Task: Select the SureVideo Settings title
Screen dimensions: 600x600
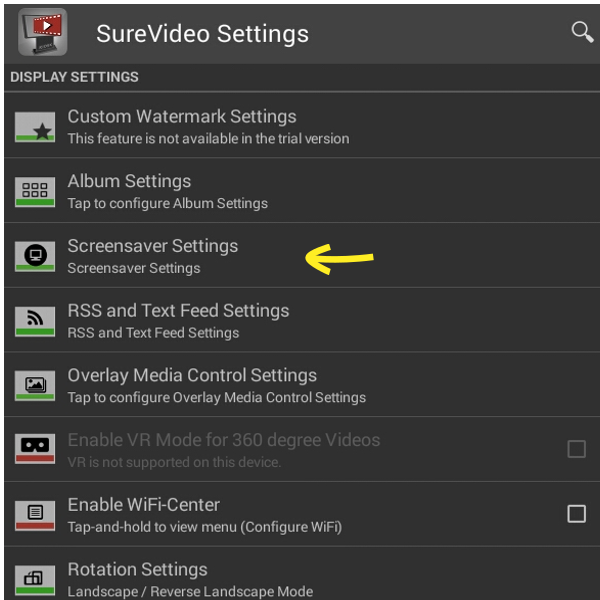Action: pyautogui.click(x=202, y=34)
